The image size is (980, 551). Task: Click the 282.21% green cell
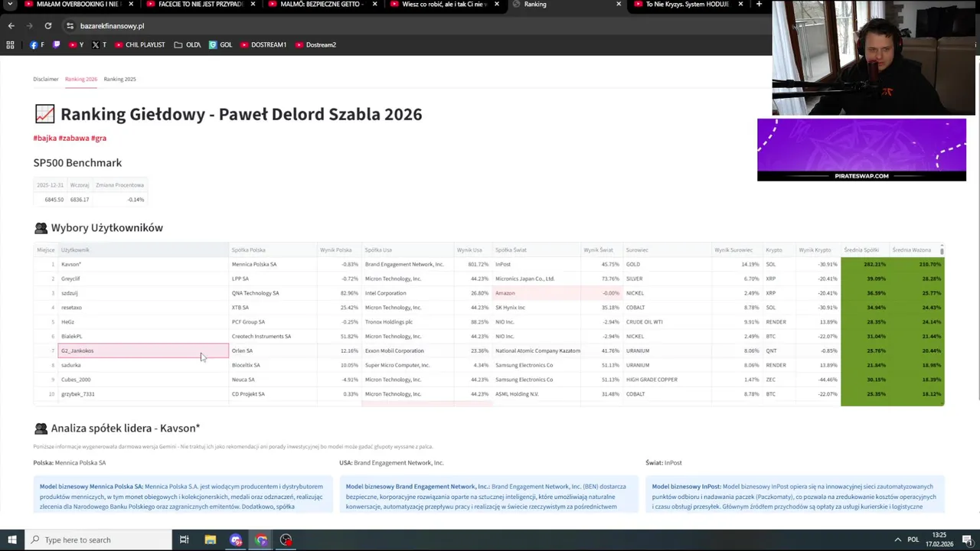(864, 264)
